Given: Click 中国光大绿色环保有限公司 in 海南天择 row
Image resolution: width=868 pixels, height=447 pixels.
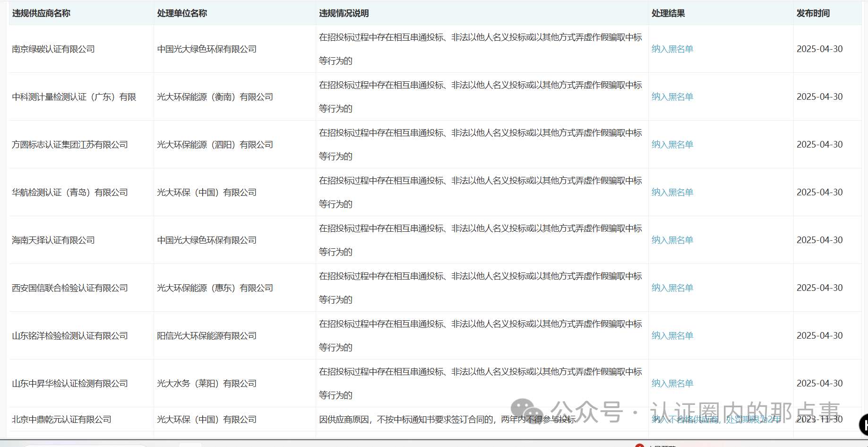Looking at the screenshot, I should tap(207, 240).
